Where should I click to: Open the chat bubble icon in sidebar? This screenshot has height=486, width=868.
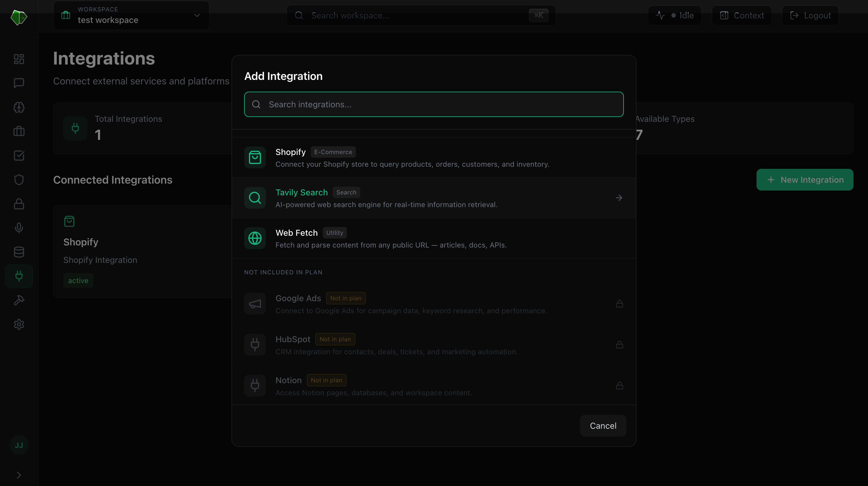(19, 83)
